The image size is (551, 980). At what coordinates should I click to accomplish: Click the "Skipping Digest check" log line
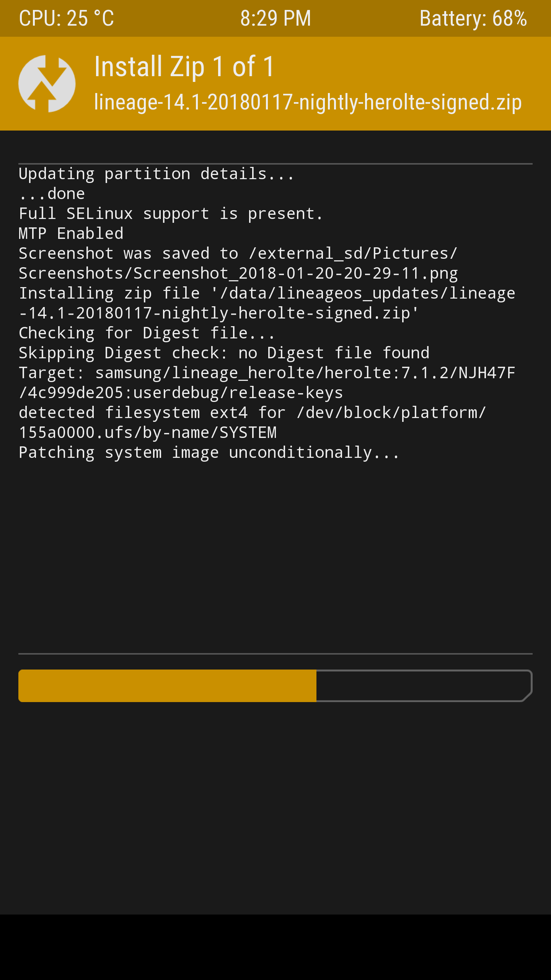(x=224, y=353)
